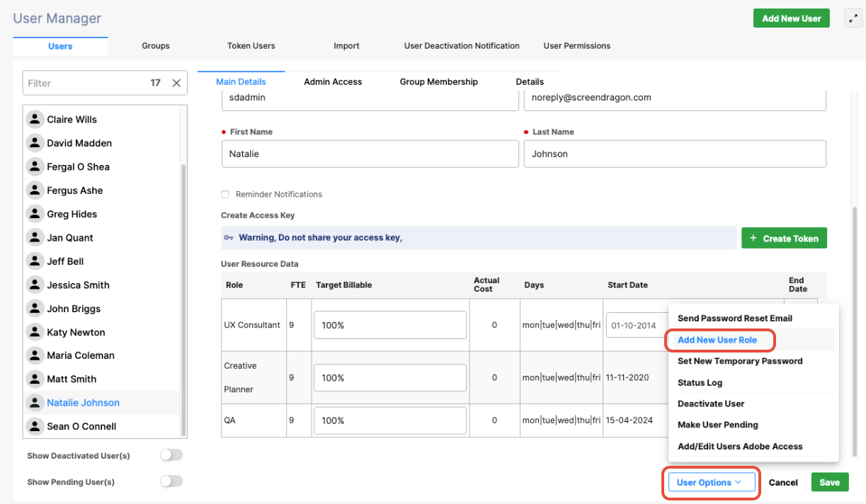
Task: Click Matt Smith's avatar icon
Action: click(34, 379)
